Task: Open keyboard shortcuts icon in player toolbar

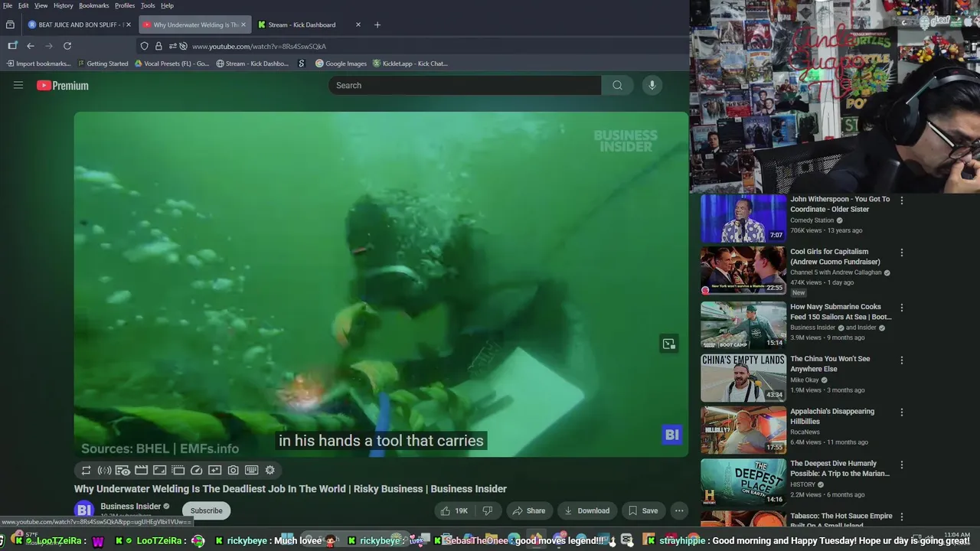Action: (251, 470)
